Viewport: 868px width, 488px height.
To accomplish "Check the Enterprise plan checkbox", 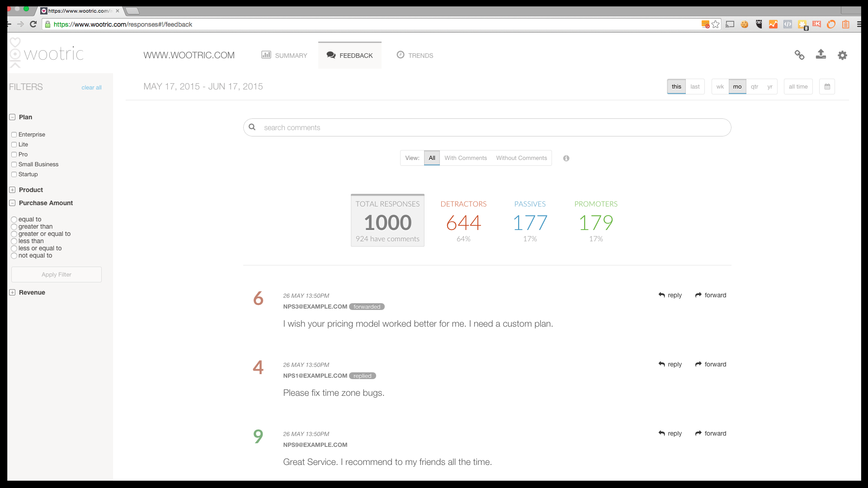I will (14, 135).
